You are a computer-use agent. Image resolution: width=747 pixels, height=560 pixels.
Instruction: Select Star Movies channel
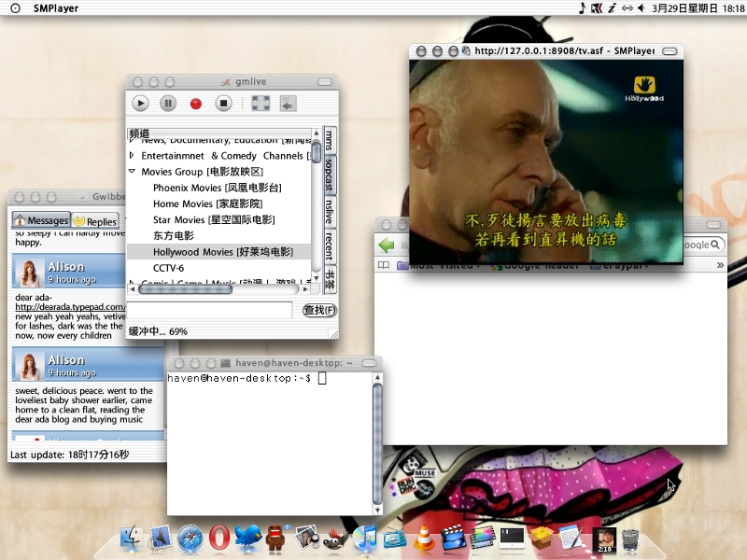[214, 219]
